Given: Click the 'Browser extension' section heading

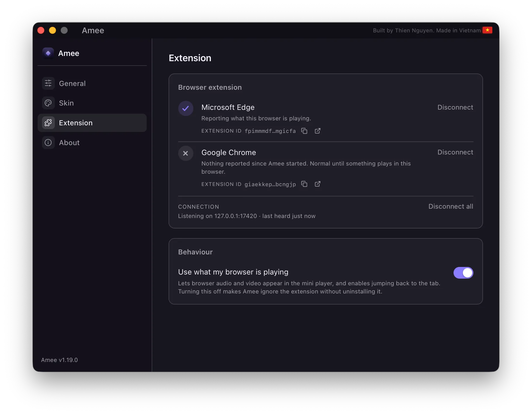Looking at the screenshot, I should click(210, 87).
